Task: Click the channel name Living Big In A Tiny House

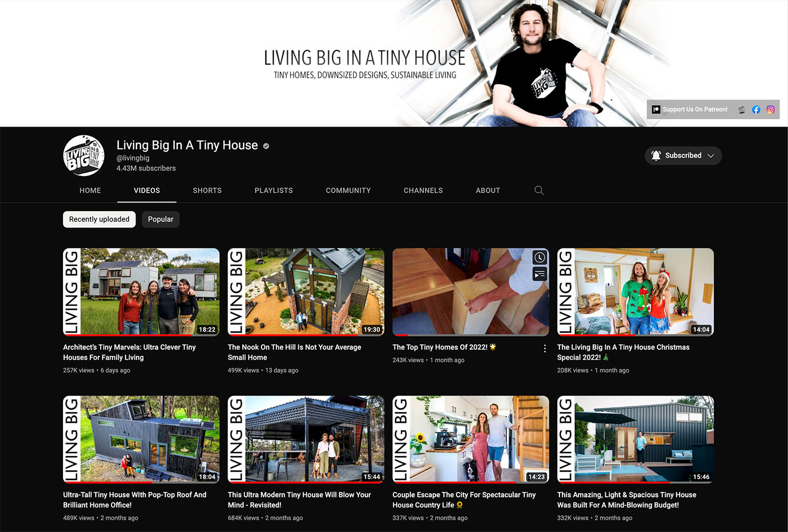Action: 187,145
